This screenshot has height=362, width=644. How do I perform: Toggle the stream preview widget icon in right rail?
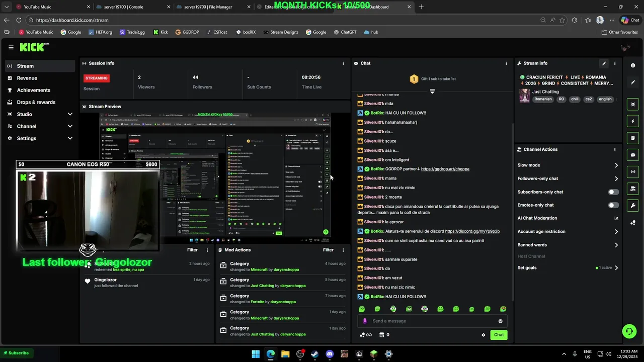633,104
